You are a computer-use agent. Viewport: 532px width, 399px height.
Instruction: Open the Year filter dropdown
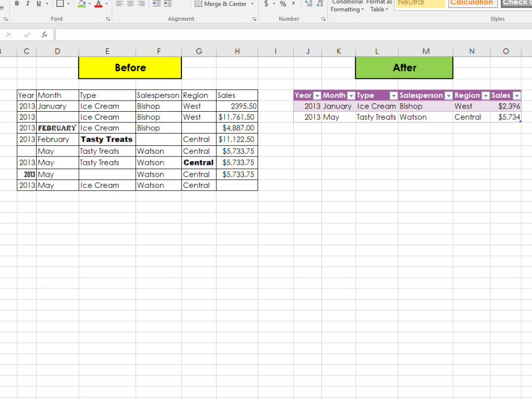pos(317,96)
